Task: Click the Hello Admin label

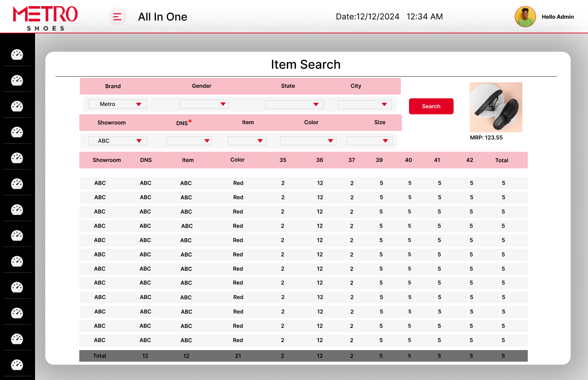Action: (557, 17)
